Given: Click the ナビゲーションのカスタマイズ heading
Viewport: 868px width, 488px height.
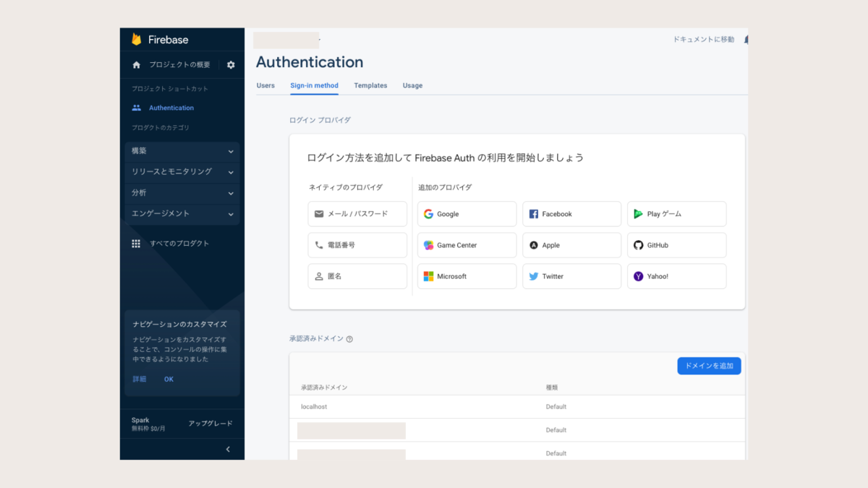Looking at the screenshot, I should pos(180,325).
